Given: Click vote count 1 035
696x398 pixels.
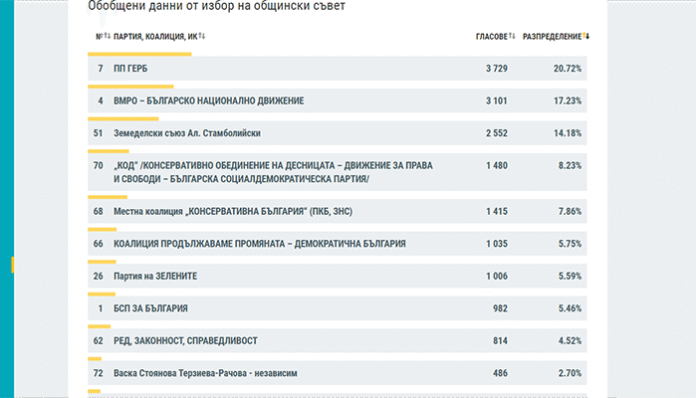Looking at the screenshot, I should point(497,244).
